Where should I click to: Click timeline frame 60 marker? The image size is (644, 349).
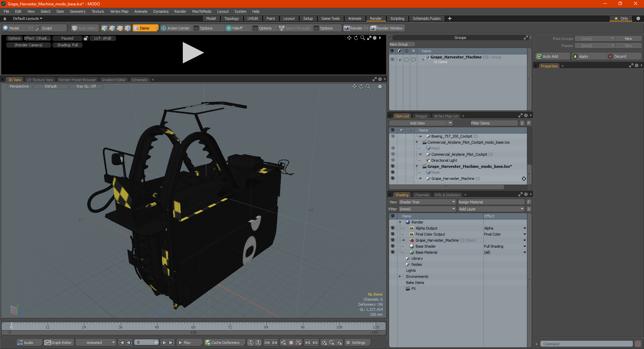(193, 327)
